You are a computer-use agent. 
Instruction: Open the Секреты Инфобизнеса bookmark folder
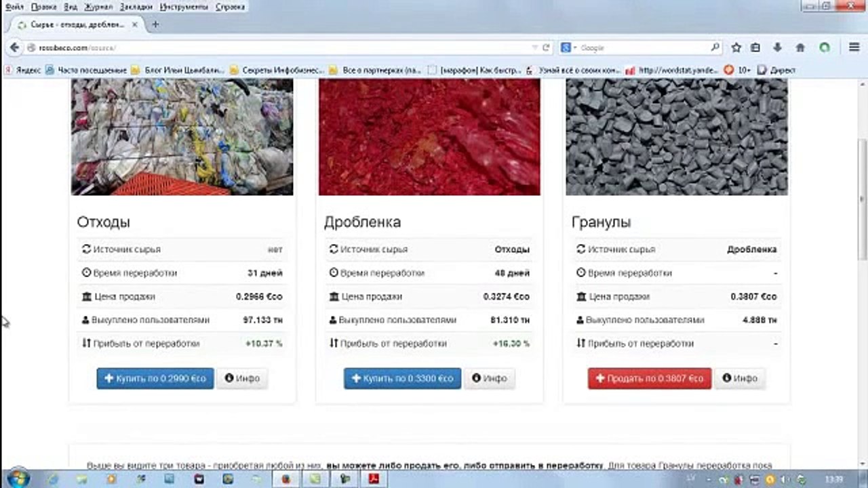[x=277, y=70]
